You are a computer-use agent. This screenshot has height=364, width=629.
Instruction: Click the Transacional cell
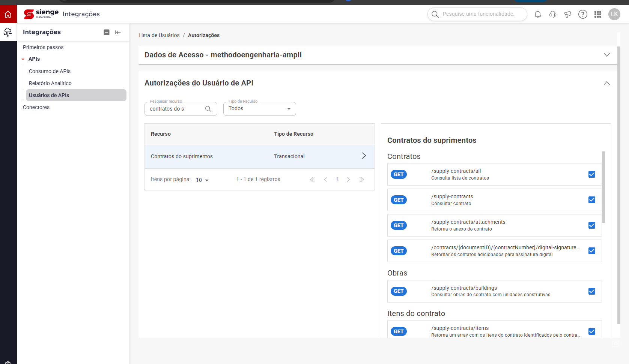[x=289, y=156]
